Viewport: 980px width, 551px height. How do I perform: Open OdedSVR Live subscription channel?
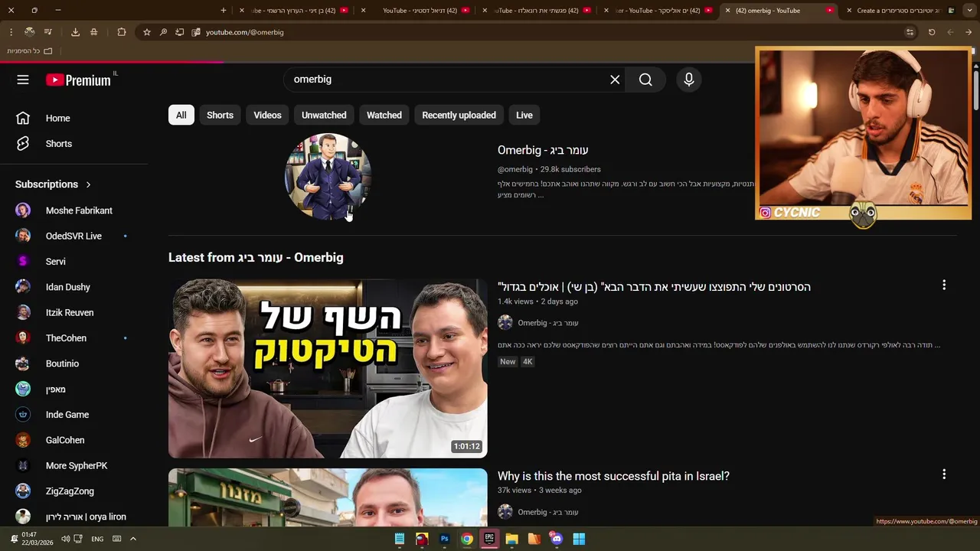[x=74, y=236]
